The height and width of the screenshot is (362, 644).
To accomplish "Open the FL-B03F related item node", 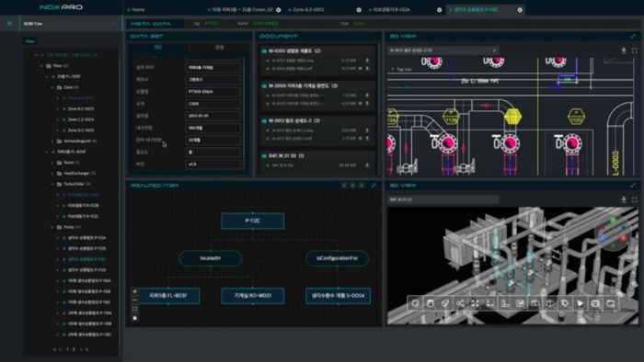I will pyautogui.click(x=168, y=296).
